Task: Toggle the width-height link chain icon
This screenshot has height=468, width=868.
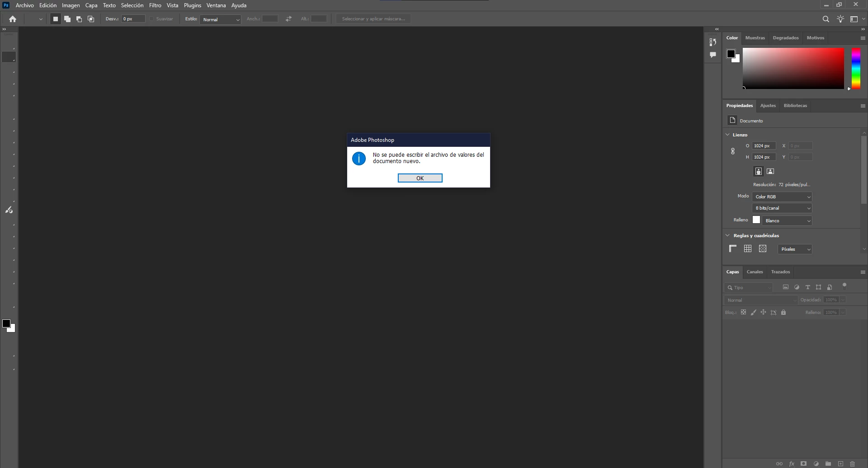Action: click(x=733, y=151)
